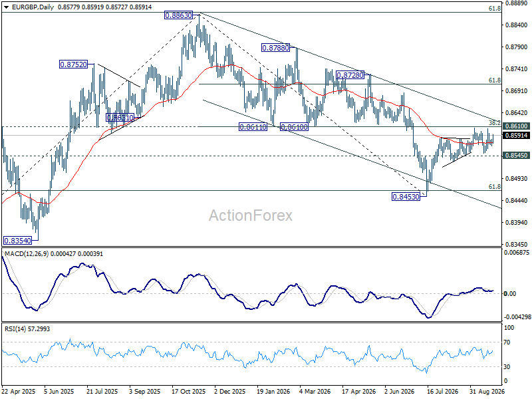
Task: Click the 0.83540 bottom price label
Action: 17,241
